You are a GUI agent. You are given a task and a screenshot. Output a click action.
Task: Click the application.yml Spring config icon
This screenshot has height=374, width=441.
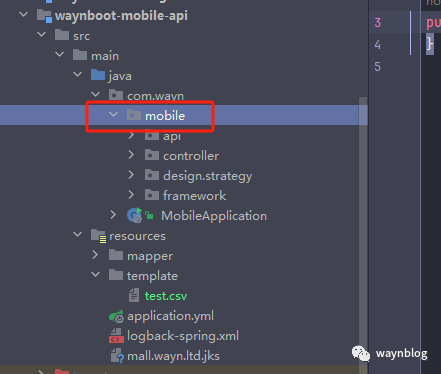pos(116,316)
